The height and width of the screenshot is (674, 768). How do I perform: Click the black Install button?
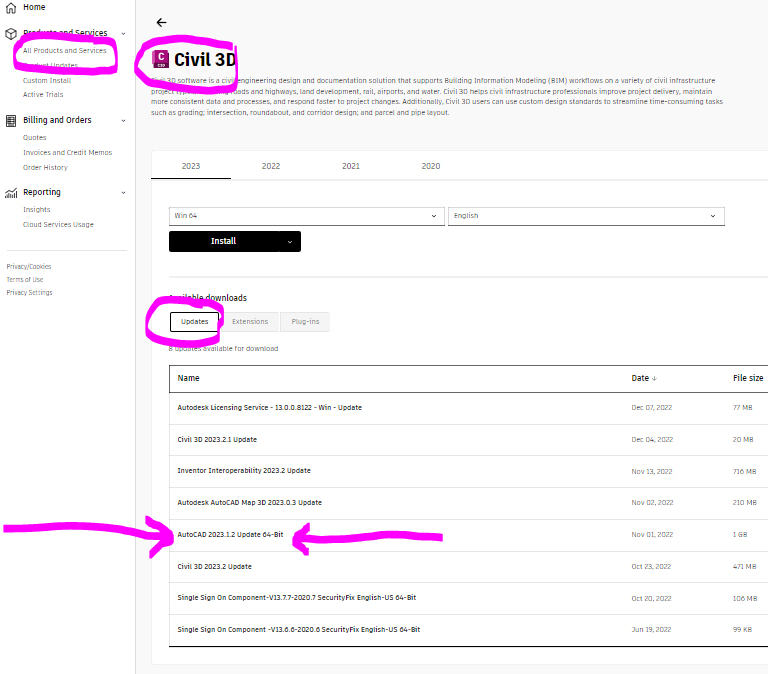point(224,241)
